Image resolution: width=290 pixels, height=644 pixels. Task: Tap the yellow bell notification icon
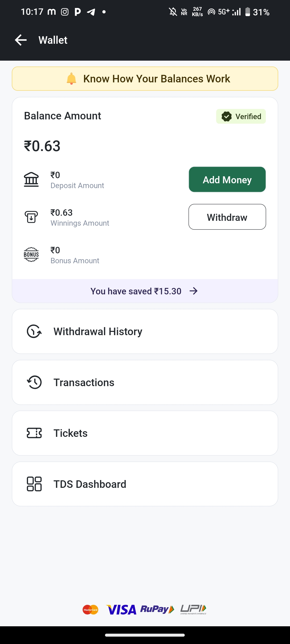coord(71,79)
